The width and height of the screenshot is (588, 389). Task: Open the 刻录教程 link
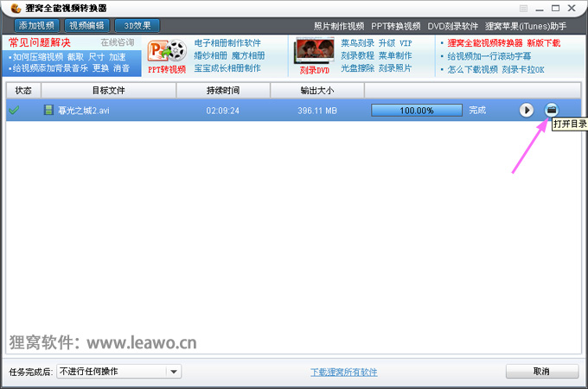(x=357, y=55)
